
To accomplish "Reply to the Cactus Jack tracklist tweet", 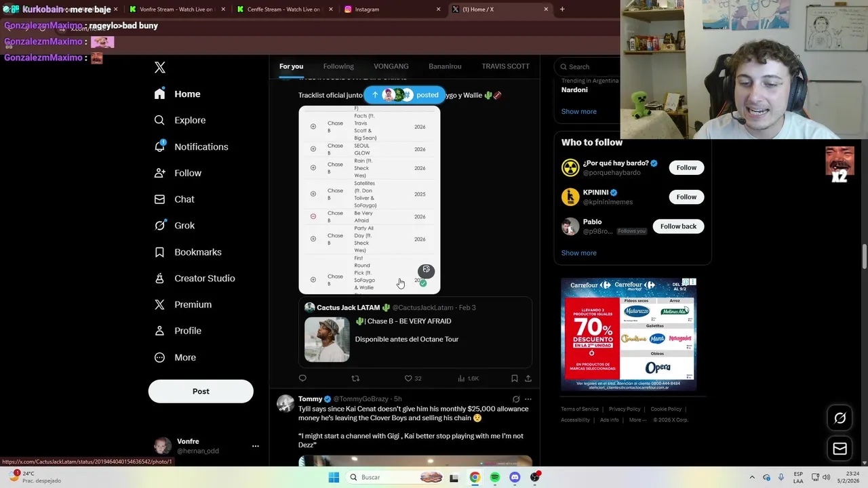I will pyautogui.click(x=302, y=378).
